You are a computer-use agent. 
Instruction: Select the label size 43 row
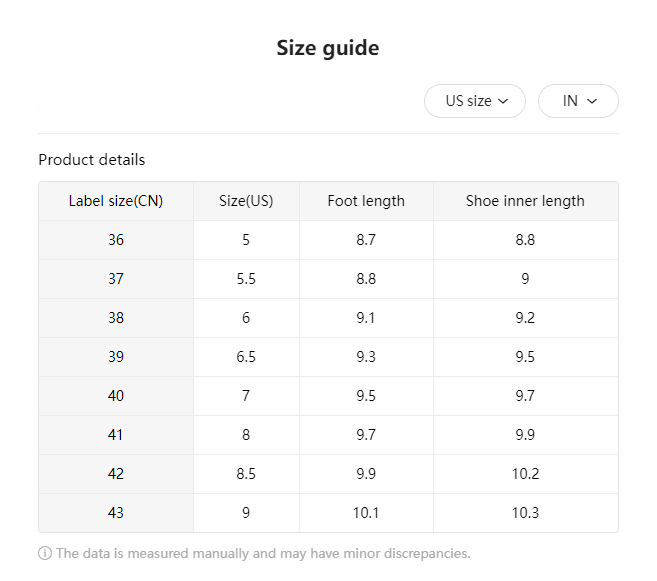116,513
